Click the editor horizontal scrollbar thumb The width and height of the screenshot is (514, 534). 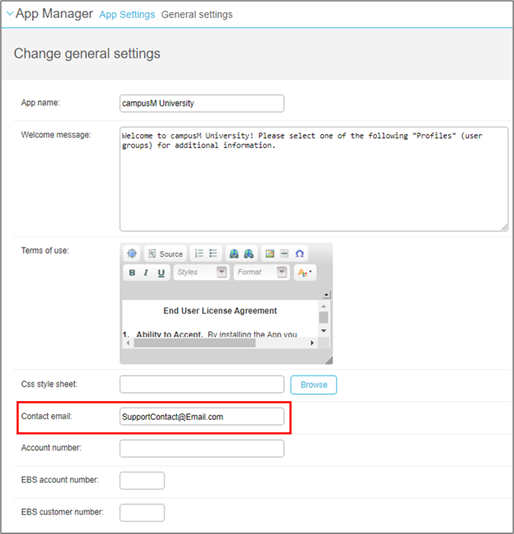tap(194, 343)
